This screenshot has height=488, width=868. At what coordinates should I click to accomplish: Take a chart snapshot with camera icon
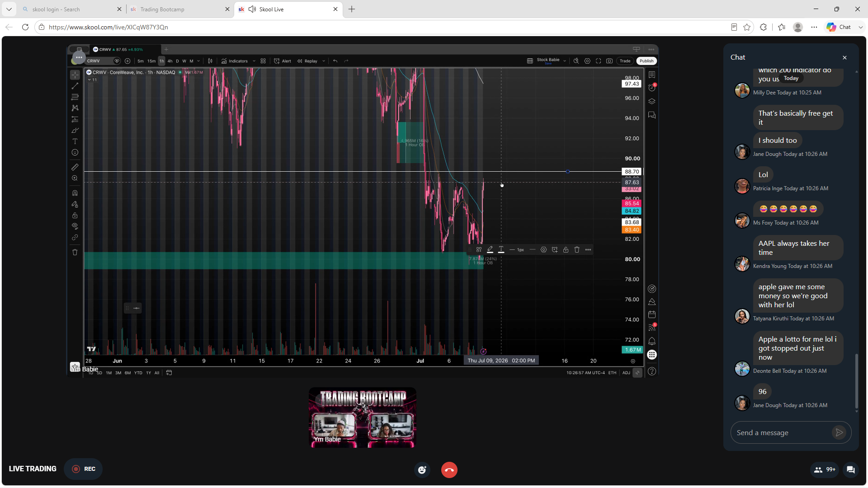pos(609,61)
